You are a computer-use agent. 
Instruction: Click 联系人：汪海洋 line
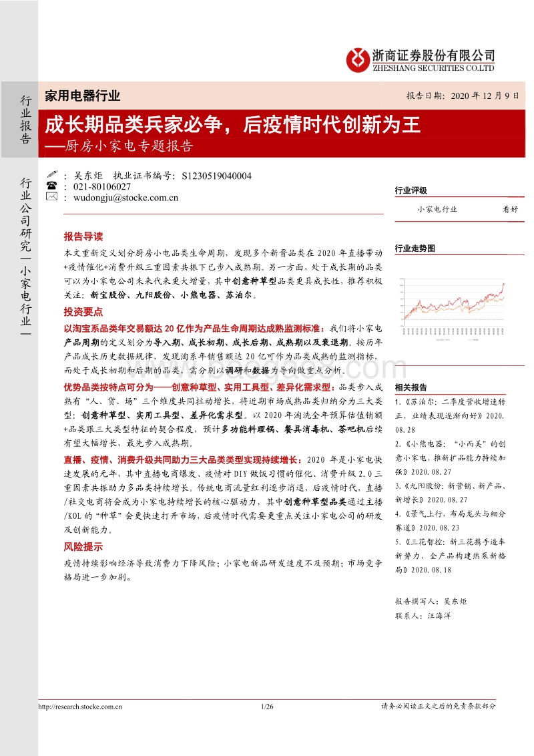pyautogui.click(x=423, y=616)
